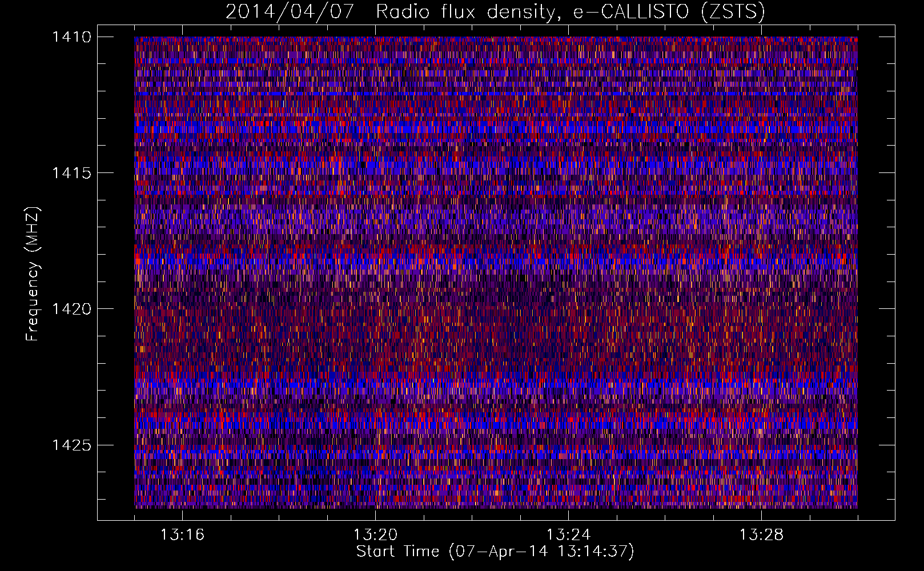
Task: Click the 13:24 time tick label
Action: (x=568, y=535)
